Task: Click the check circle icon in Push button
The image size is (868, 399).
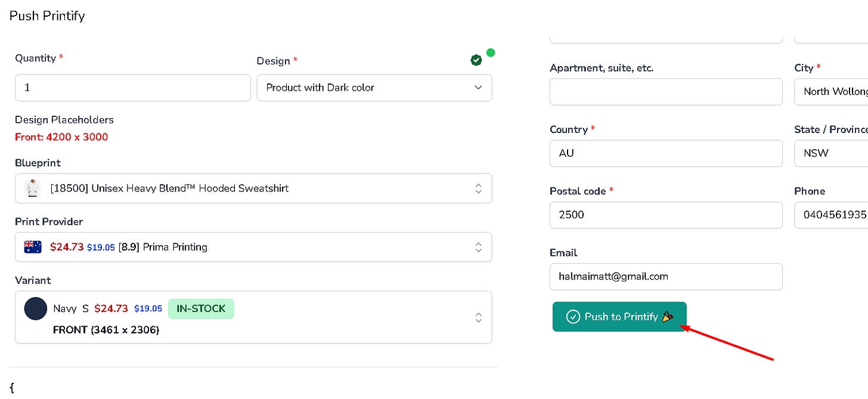Action: pyautogui.click(x=573, y=317)
